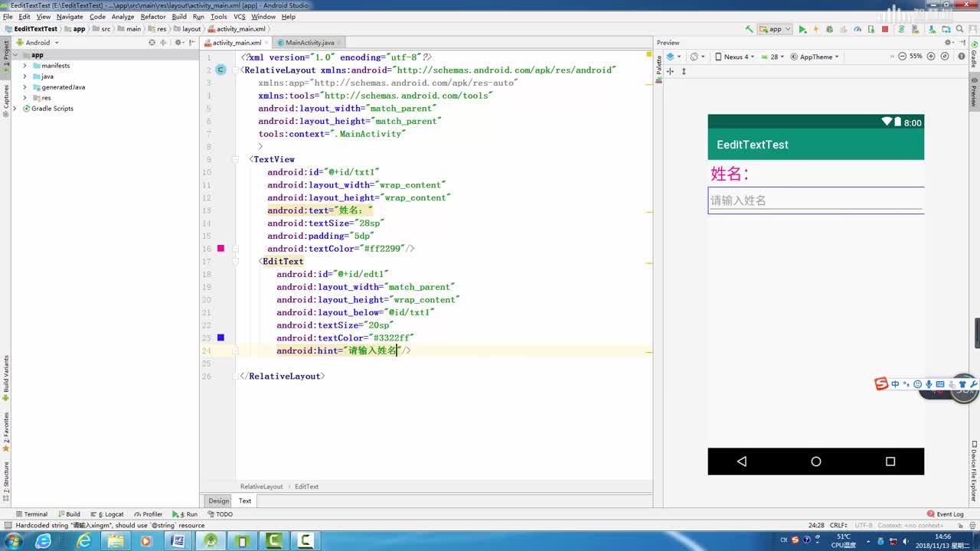Open the Refactor menu
The width and height of the screenshot is (980, 551).
[153, 16]
